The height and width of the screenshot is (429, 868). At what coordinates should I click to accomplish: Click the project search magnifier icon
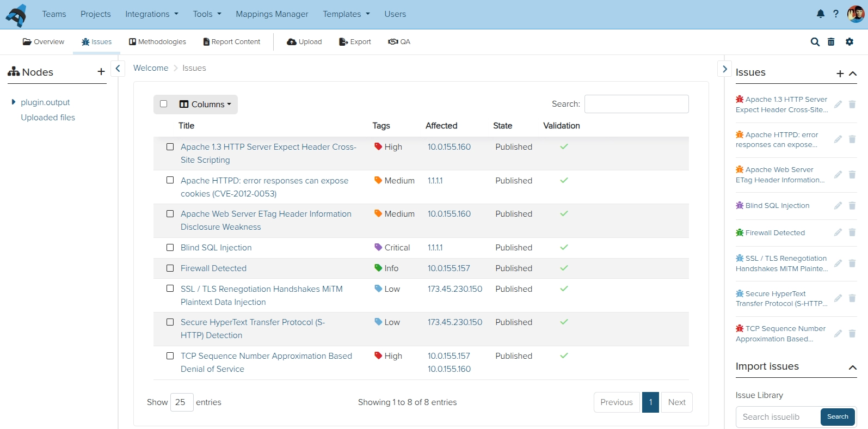[815, 42]
